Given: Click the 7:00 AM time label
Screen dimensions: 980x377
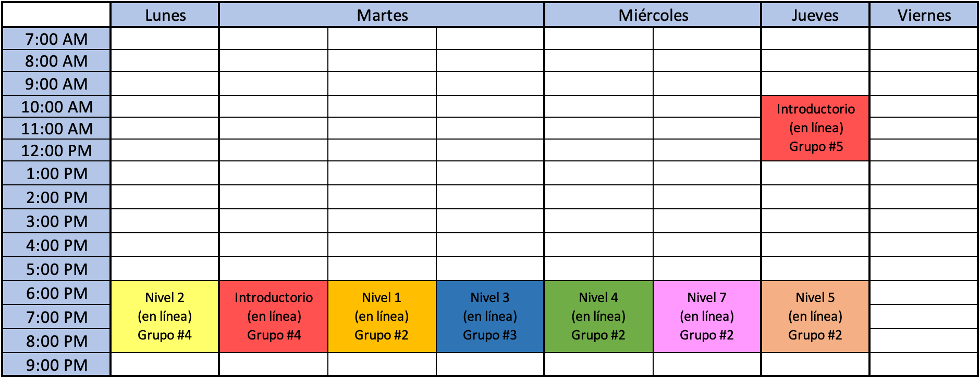Looking at the screenshot, I should pyautogui.click(x=56, y=39).
